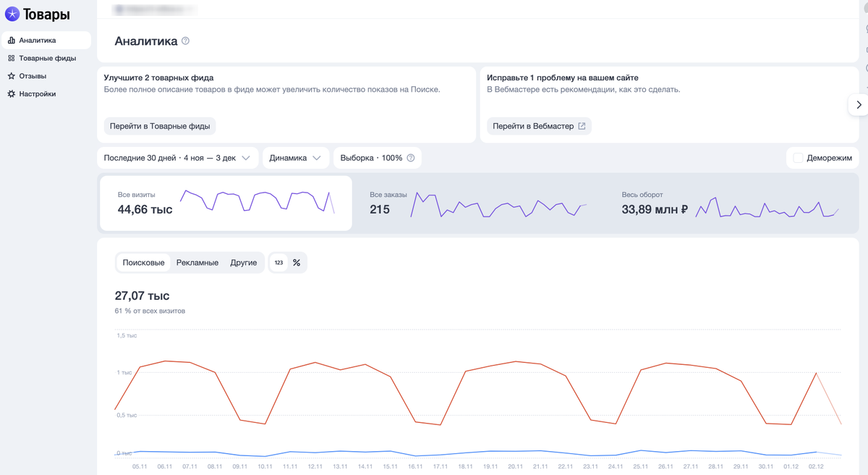
Task: Switch chart to numeric 123 display
Action: 278,263
